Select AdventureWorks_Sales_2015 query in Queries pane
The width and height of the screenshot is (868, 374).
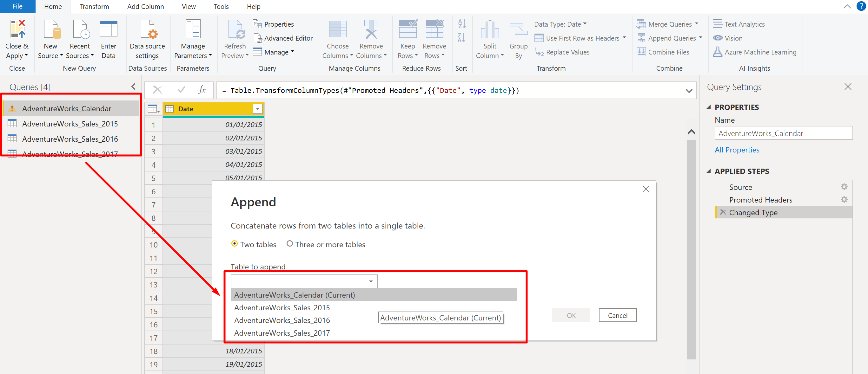tap(71, 124)
